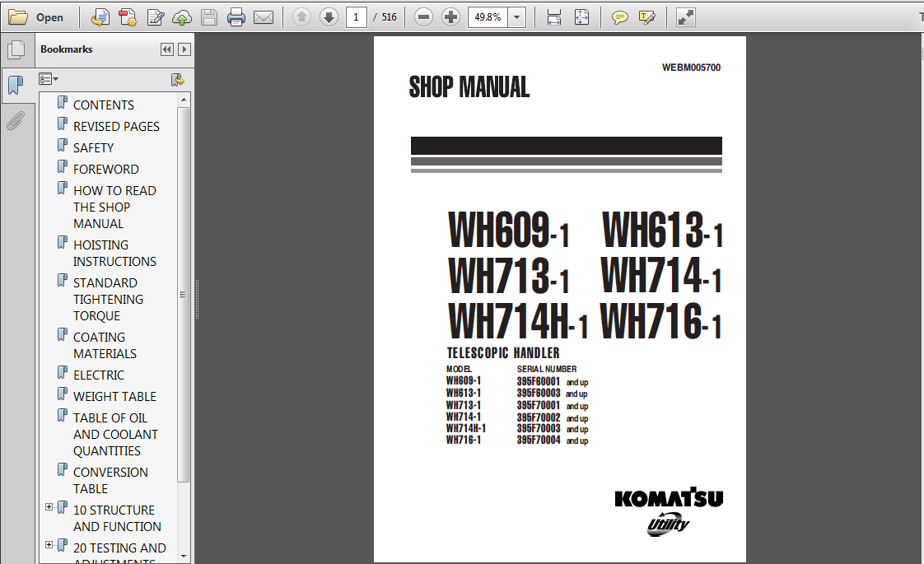
Task: Collapse the Bookmarks panel double arrow
Action: click(167, 49)
